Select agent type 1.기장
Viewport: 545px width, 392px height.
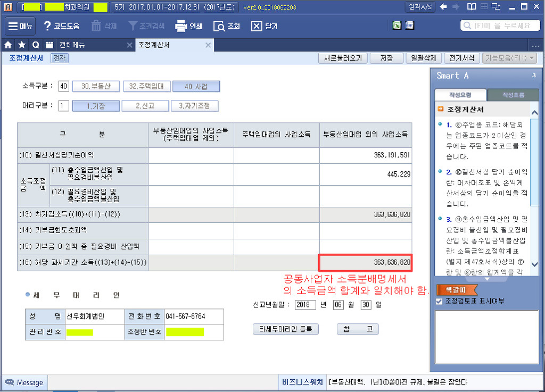click(96, 105)
